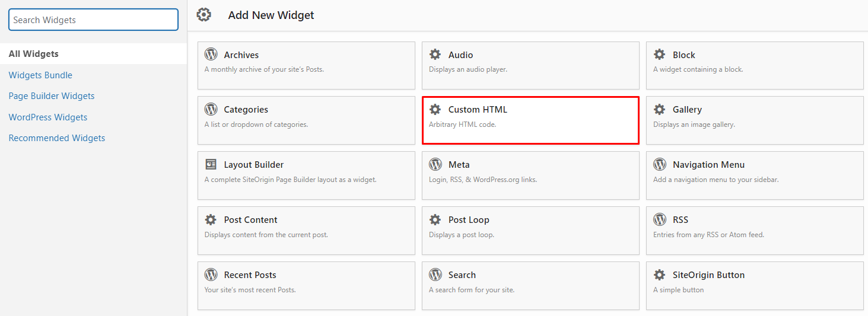Choose the Gallery widget tile
Viewport: 868px width, 316px height.
[755, 120]
